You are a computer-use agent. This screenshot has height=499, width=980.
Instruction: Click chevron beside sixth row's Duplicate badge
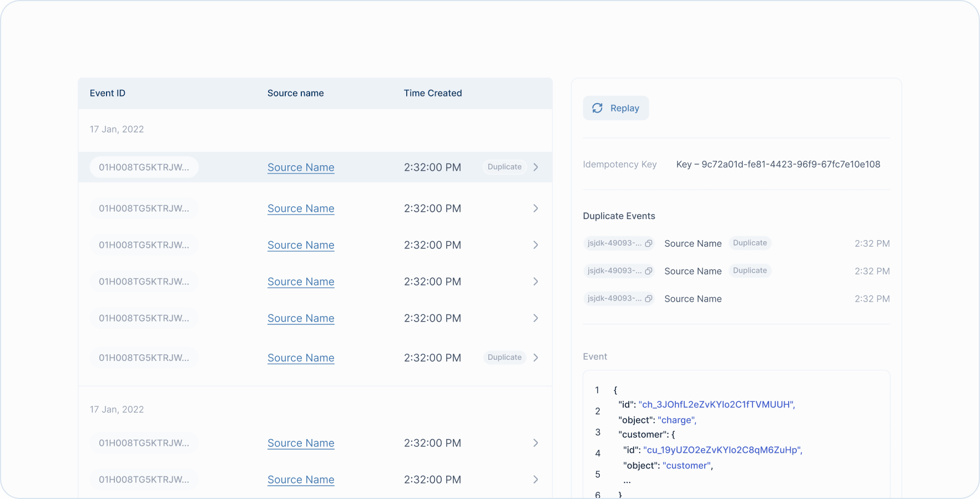[536, 358]
